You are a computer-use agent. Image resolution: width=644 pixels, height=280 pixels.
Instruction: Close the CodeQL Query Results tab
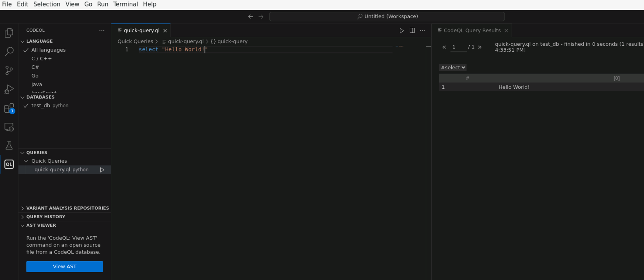click(506, 31)
